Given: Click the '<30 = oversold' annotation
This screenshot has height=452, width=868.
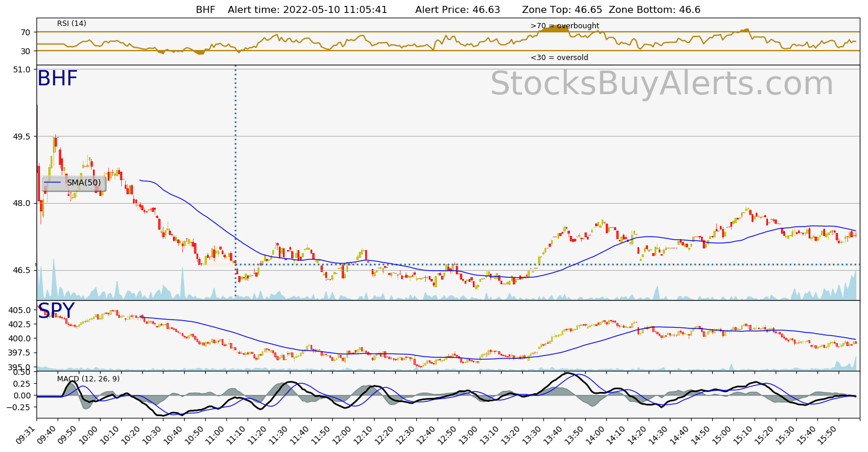Looking at the screenshot, I should [559, 58].
